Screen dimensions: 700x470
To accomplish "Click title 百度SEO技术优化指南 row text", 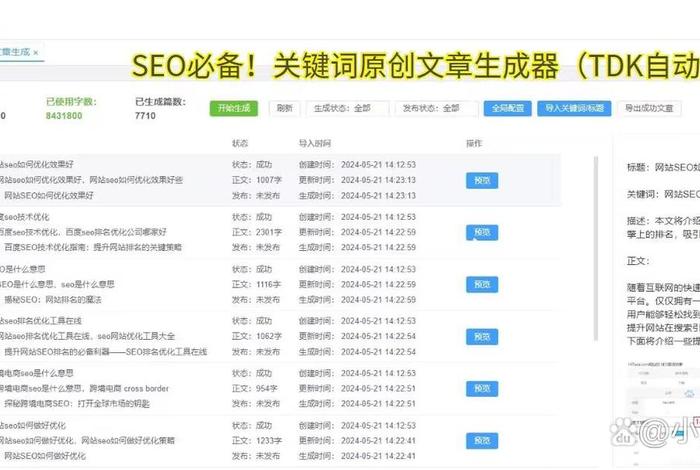I will click(93, 247).
